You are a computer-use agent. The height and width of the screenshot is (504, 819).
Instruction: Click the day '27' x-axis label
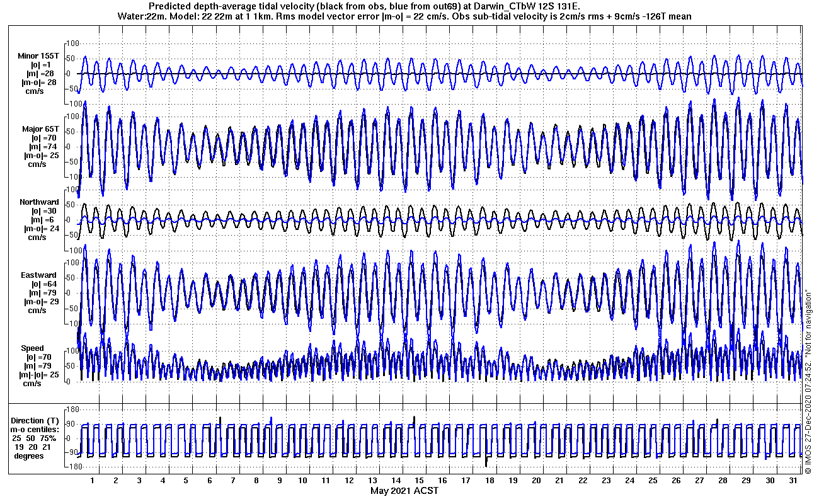[x=699, y=481]
